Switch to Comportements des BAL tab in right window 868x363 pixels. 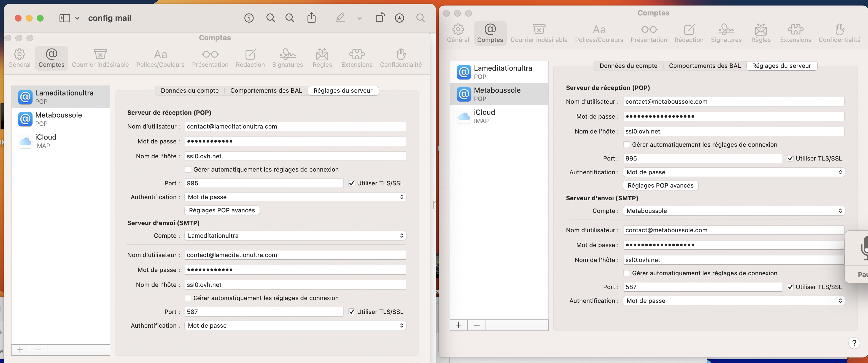[705, 66]
